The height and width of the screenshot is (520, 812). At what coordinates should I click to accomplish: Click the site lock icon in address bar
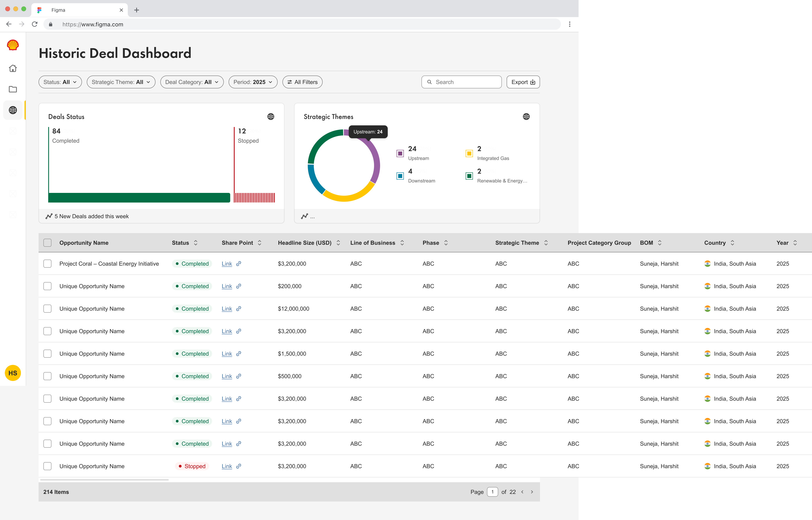coord(51,24)
